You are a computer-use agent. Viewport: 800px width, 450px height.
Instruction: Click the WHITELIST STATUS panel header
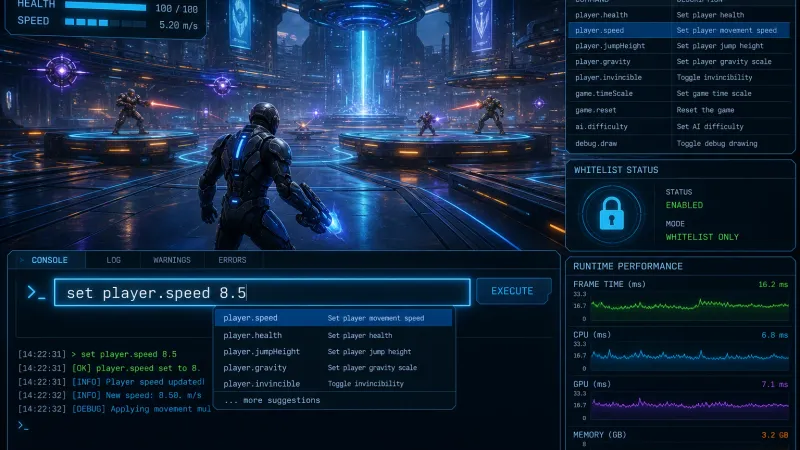[x=616, y=170]
